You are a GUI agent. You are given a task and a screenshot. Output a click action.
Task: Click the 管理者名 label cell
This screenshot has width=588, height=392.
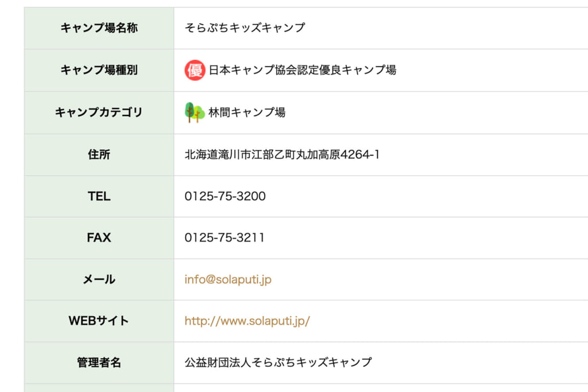click(99, 363)
